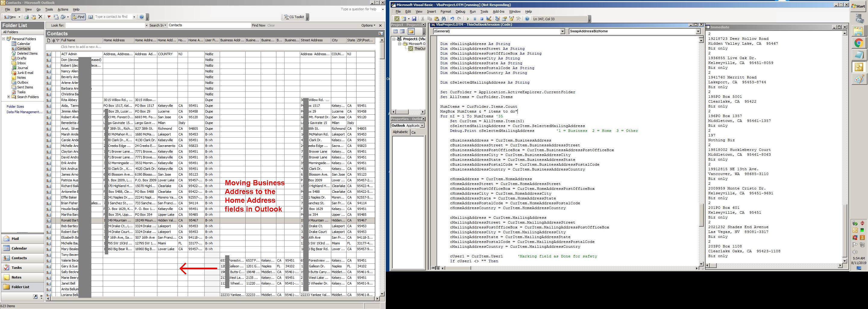Viewport: 868px width, 309px height.
Task: Switch to Mail in the navigation pane
Action: pyautogui.click(x=22, y=238)
